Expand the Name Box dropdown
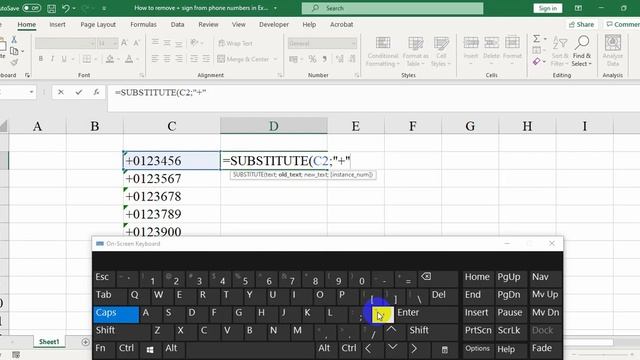This screenshot has width=640, height=360. tap(31, 92)
